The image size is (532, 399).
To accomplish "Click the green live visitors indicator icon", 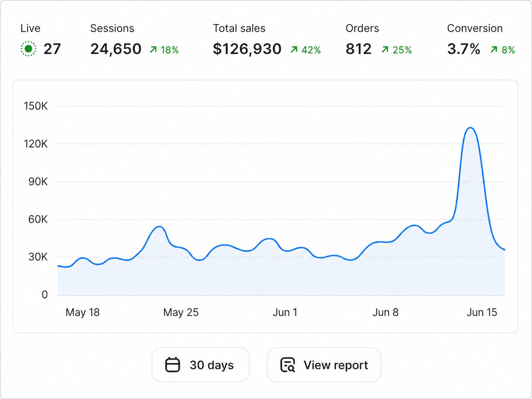I will 28,49.
